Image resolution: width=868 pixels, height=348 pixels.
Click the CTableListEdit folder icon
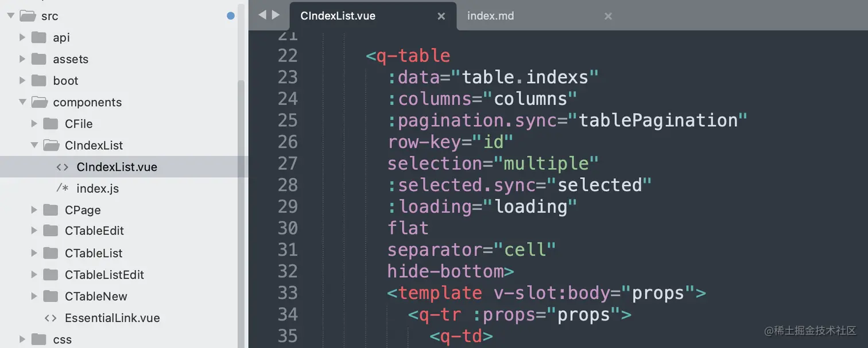pos(51,275)
